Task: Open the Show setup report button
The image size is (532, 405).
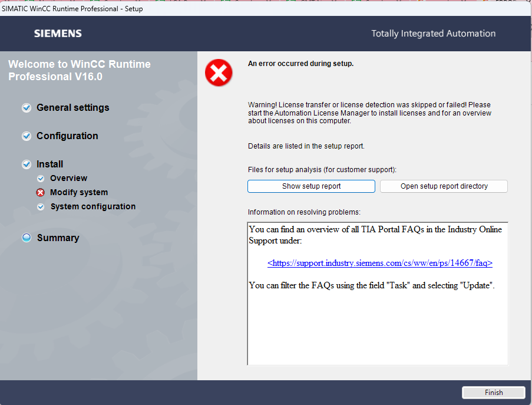Action: point(311,186)
